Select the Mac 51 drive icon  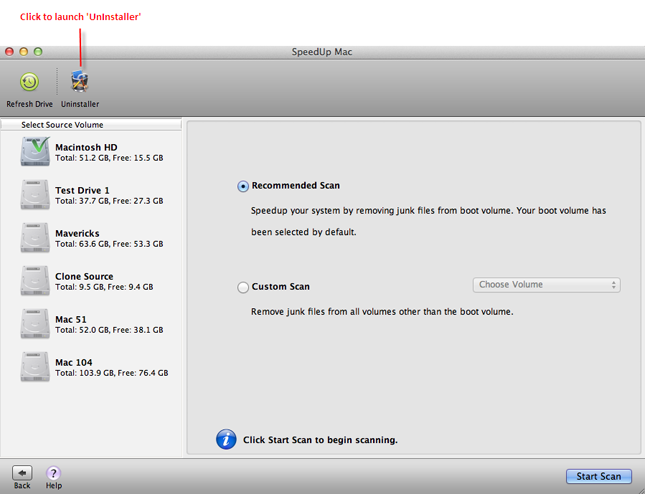pos(35,324)
